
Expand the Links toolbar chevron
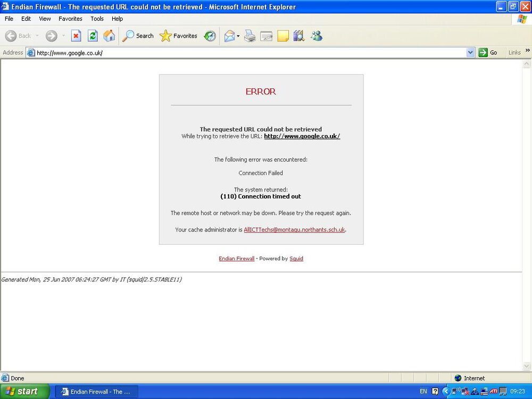[528, 50]
